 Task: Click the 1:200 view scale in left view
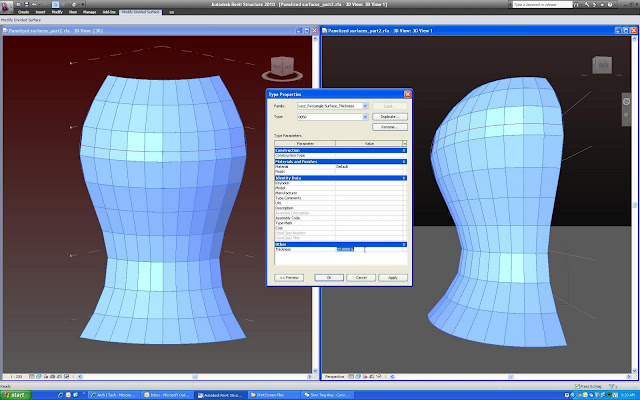(16, 376)
